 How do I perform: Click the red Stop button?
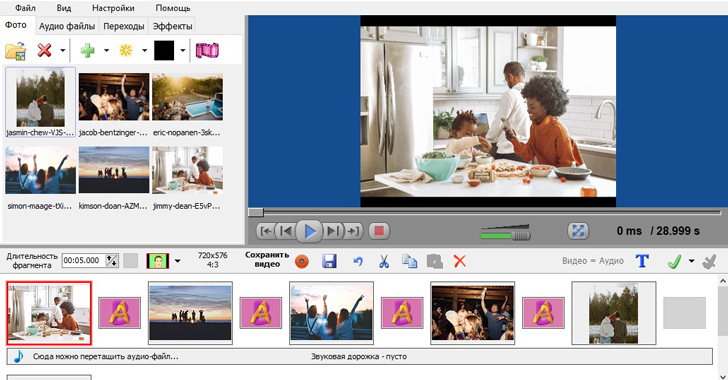(x=379, y=231)
